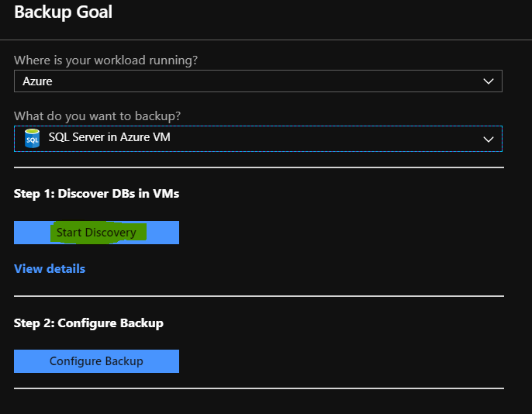Click the Step 2 Configure Backup heading
Viewport: 532px width, 414px height.
pyautogui.click(x=88, y=323)
